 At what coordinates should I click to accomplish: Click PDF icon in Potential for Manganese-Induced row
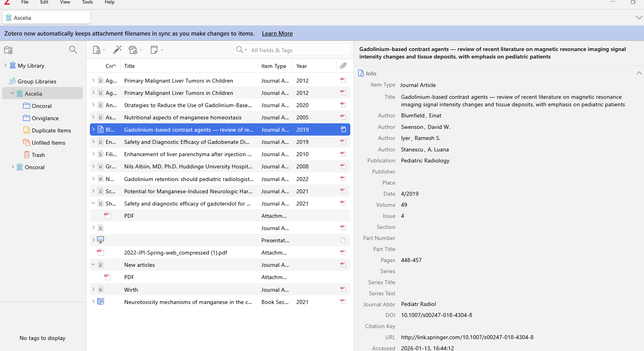(343, 191)
